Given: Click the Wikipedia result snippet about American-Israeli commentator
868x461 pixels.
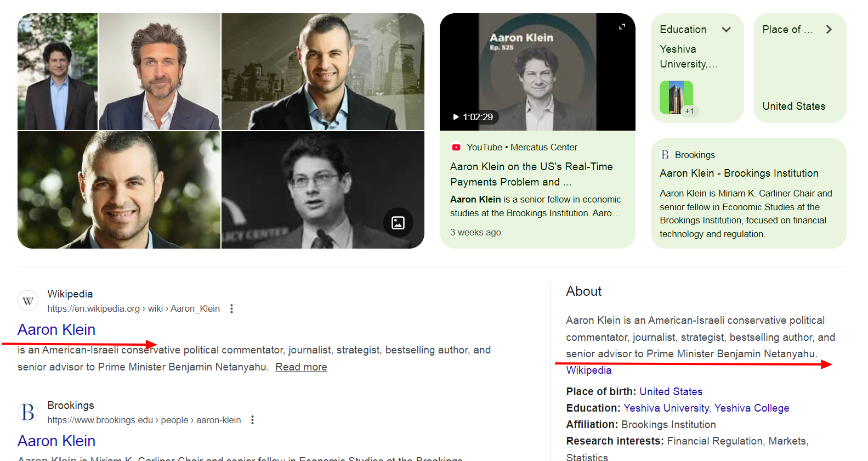Looking at the screenshot, I should 254,358.
